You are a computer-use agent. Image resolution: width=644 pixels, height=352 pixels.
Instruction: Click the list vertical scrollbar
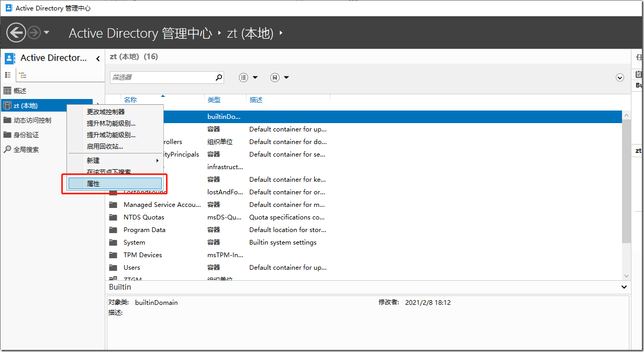pos(626,181)
